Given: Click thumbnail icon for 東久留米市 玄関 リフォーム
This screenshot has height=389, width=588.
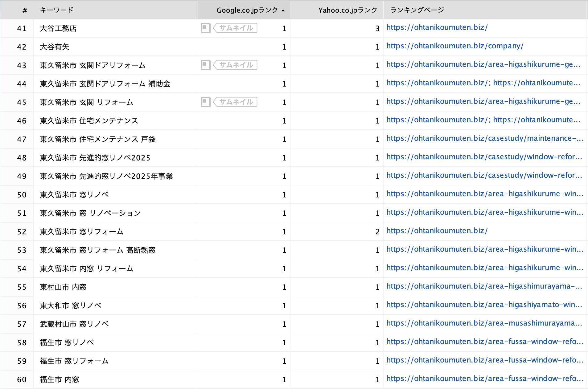Looking at the screenshot, I should pyautogui.click(x=205, y=102).
